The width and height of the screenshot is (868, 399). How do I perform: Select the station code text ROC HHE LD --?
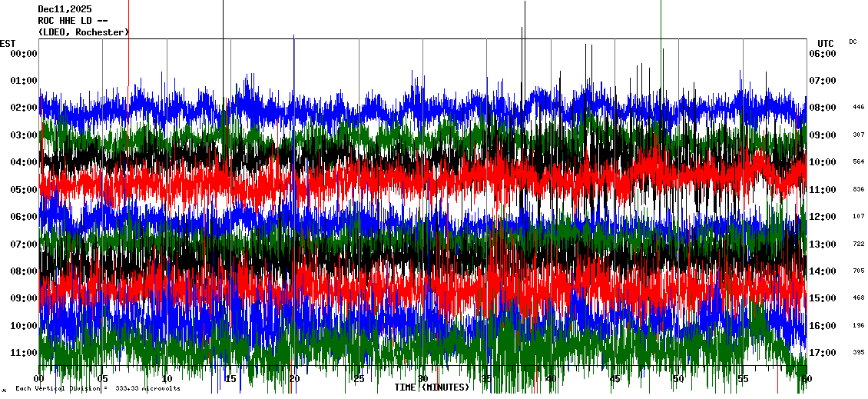(x=72, y=21)
